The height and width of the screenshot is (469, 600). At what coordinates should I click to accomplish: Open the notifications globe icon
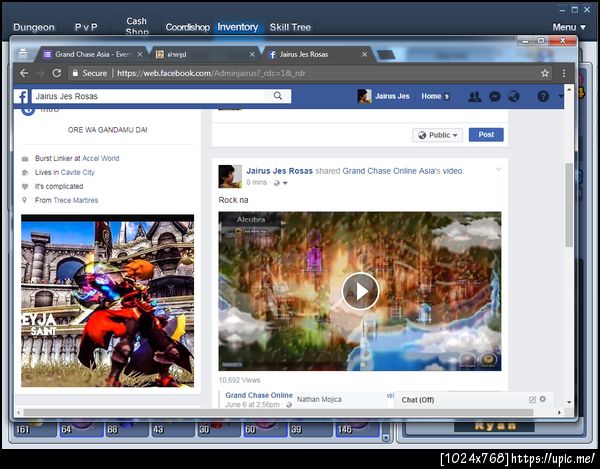[514, 96]
